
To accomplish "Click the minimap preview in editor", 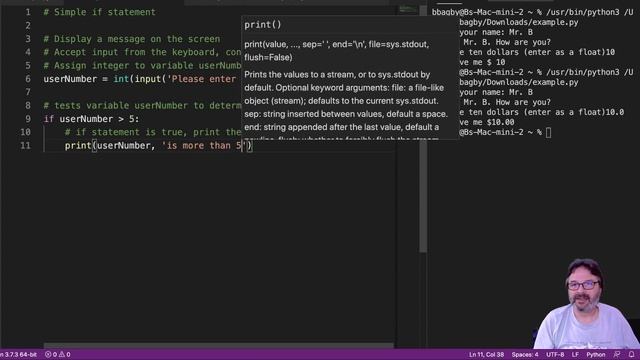I will [407, 9].
